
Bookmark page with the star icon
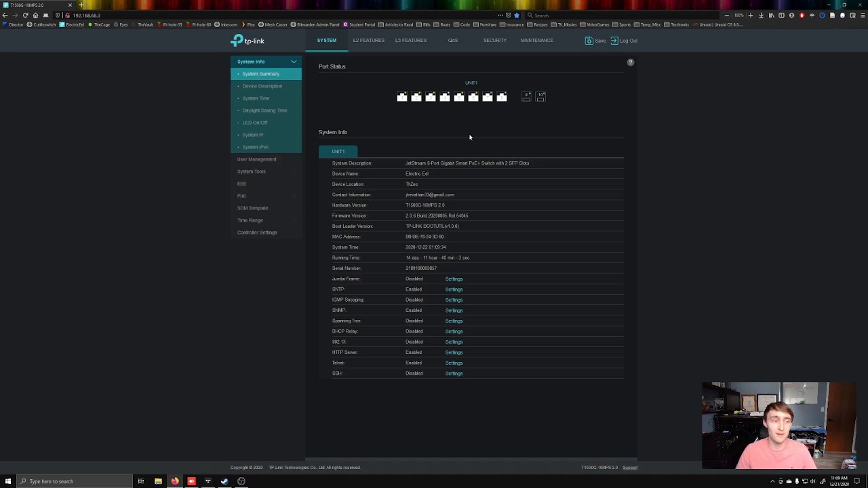click(517, 15)
